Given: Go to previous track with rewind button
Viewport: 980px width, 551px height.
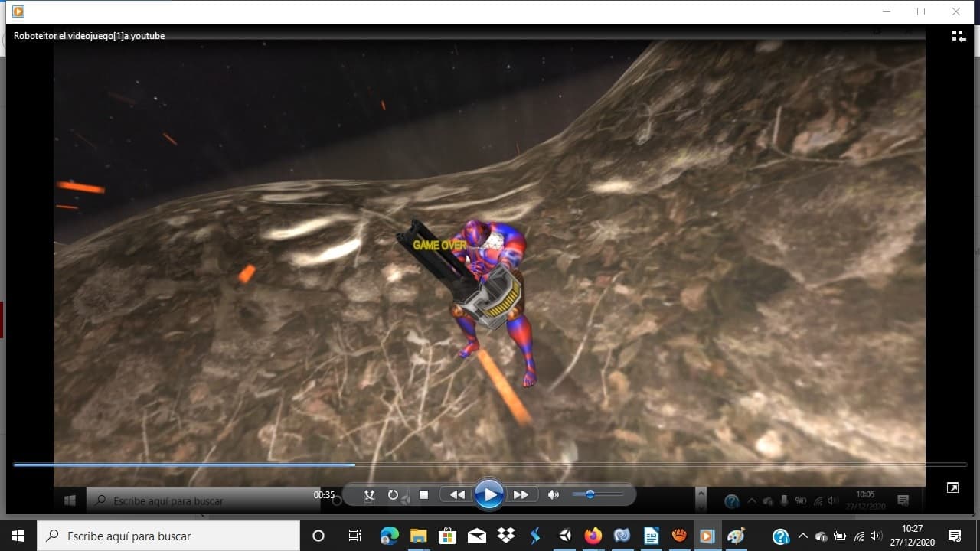Looking at the screenshot, I should coord(457,494).
